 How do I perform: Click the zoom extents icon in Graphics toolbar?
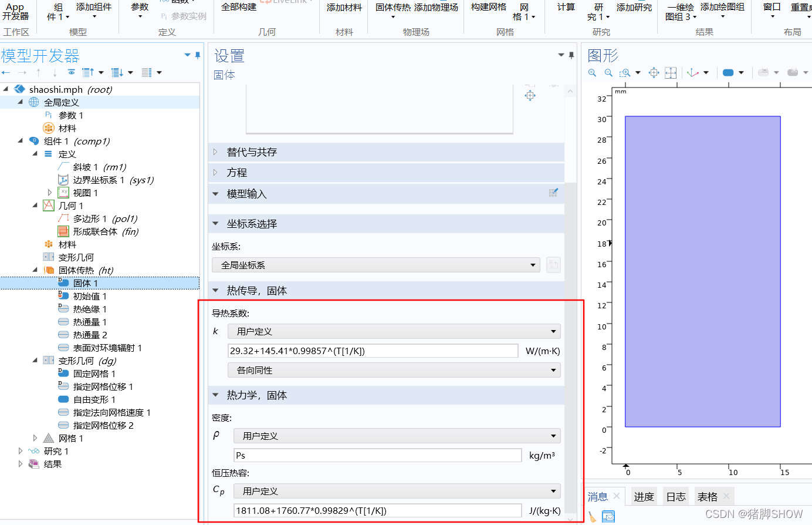[x=671, y=73]
